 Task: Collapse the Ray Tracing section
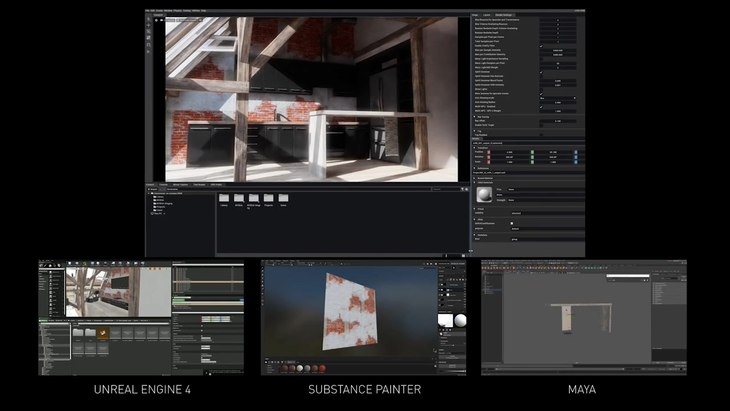coord(475,117)
